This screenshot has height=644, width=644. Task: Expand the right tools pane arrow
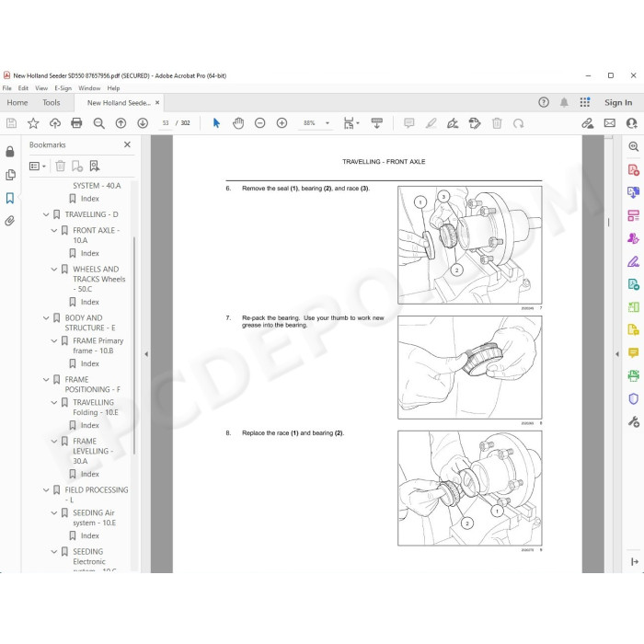click(x=617, y=354)
